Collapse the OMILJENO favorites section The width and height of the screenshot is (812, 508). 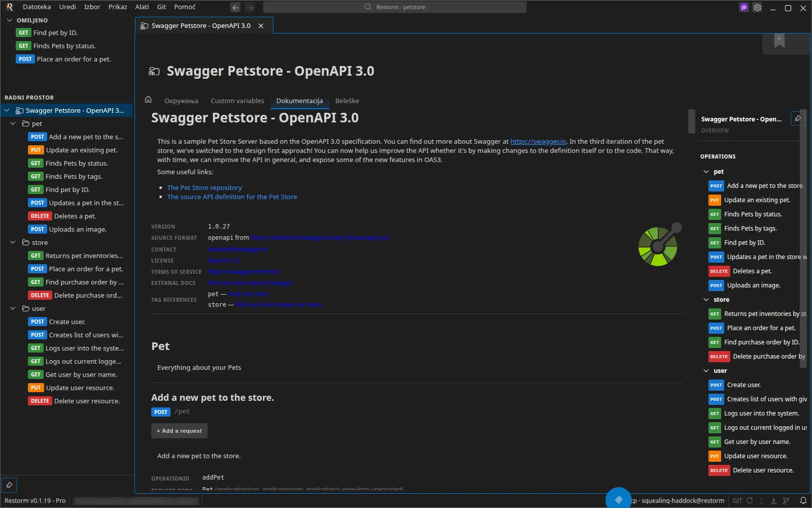coord(9,20)
